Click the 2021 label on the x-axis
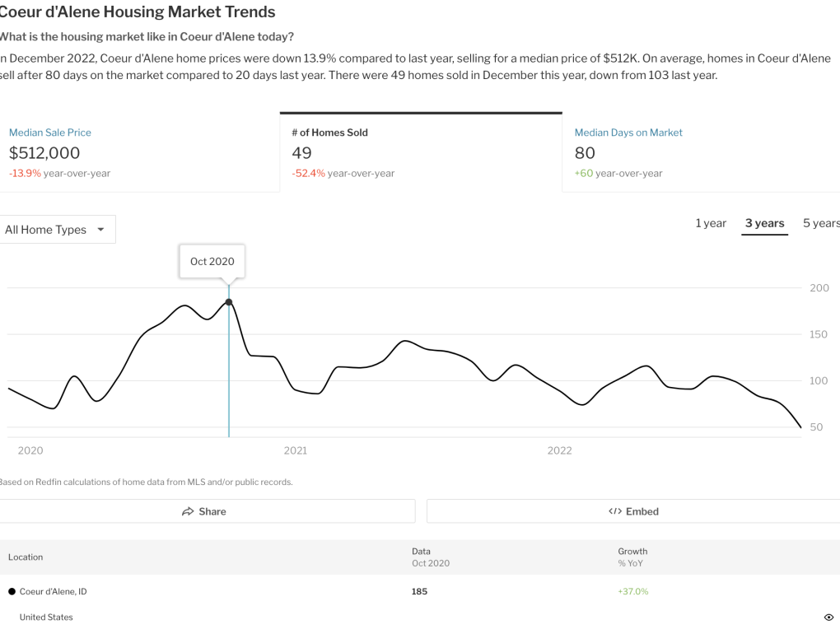 pyautogui.click(x=295, y=450)
